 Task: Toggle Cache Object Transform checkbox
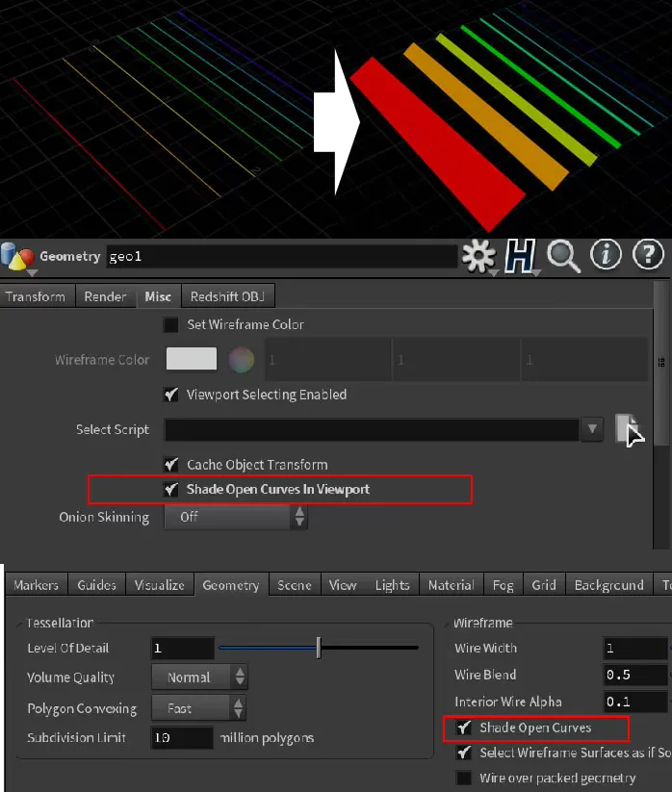click(170, 464)
